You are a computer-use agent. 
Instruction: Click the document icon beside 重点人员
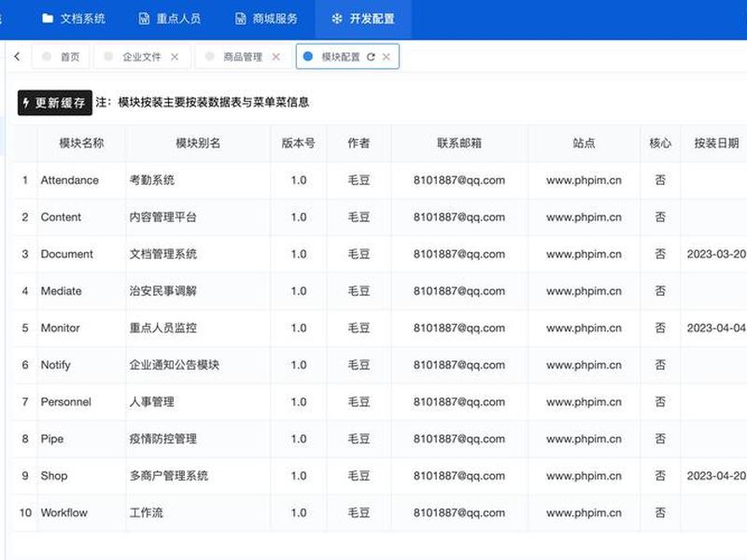[x=144, y=19]
